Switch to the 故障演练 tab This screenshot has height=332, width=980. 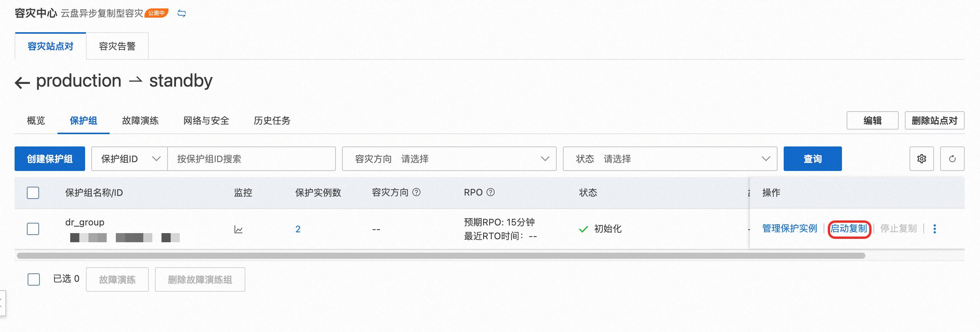tap(140, 121)
